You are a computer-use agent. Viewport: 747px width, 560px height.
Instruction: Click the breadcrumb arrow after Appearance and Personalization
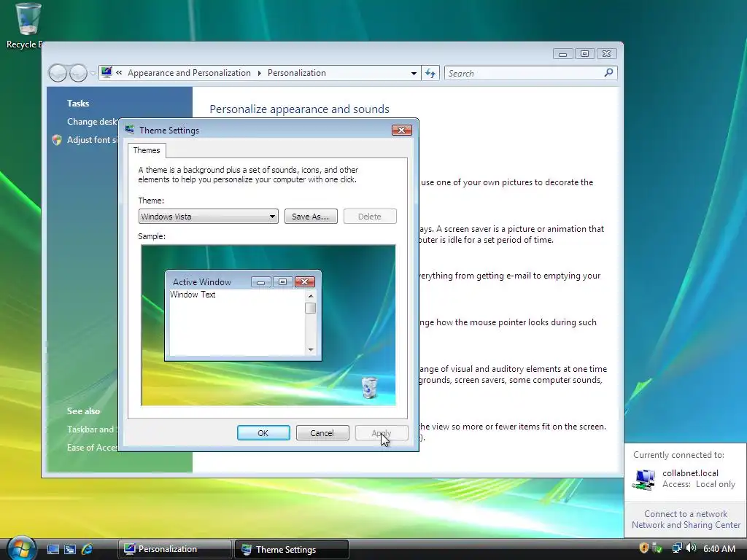259,73
